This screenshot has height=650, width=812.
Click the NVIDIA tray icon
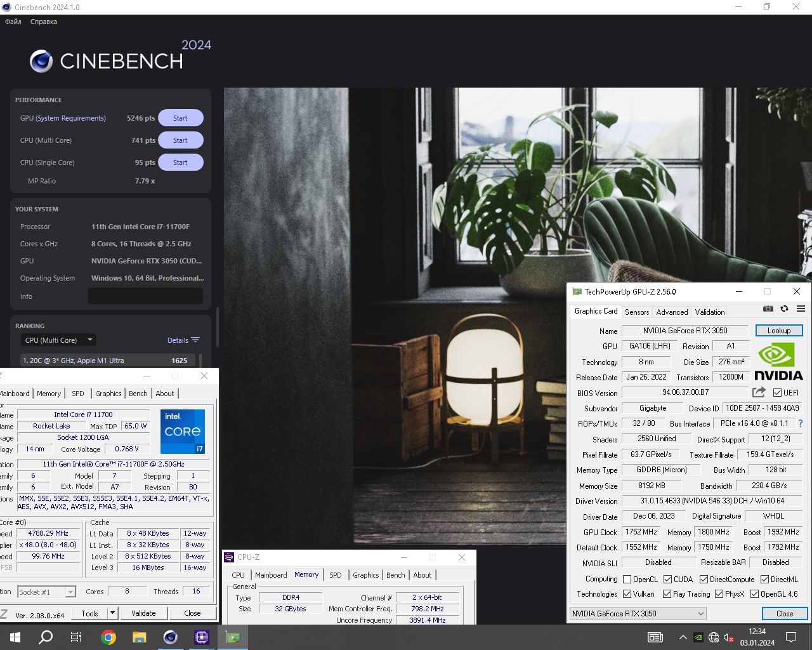[698, 637]
